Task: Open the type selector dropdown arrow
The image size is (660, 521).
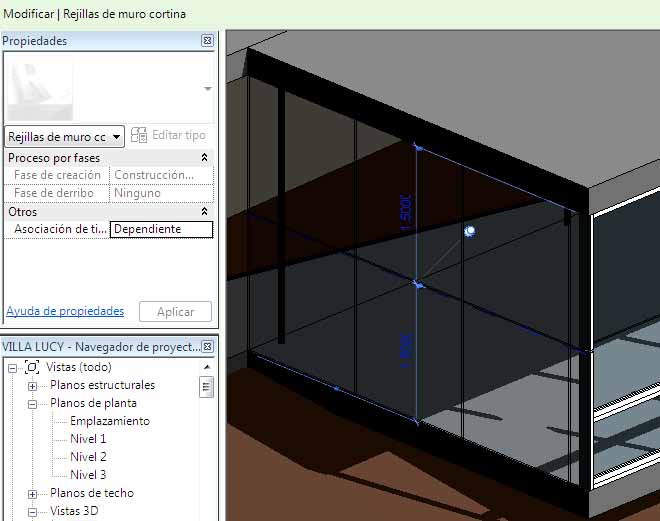Action: [208, 88]
